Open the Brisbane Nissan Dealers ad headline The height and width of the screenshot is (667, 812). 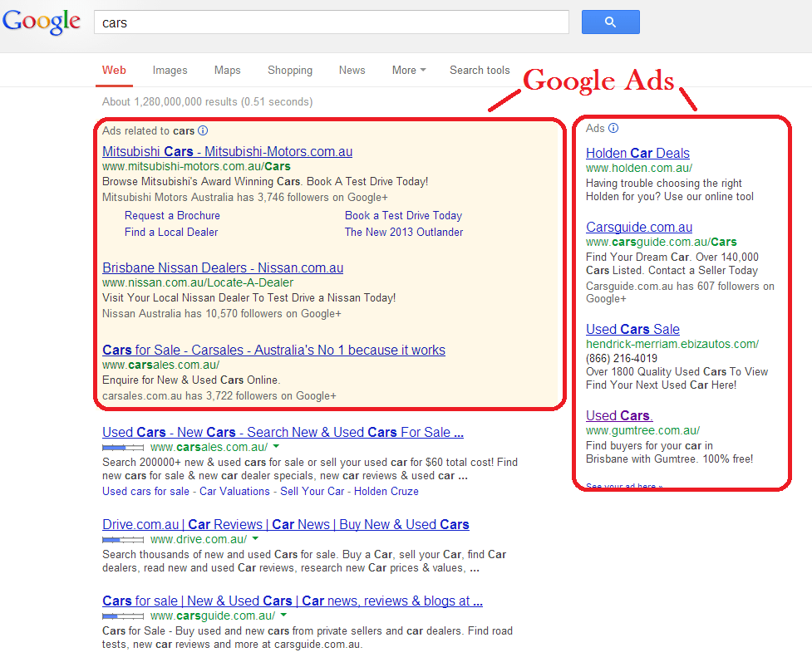pyautogui.click(x=223, y=267)
